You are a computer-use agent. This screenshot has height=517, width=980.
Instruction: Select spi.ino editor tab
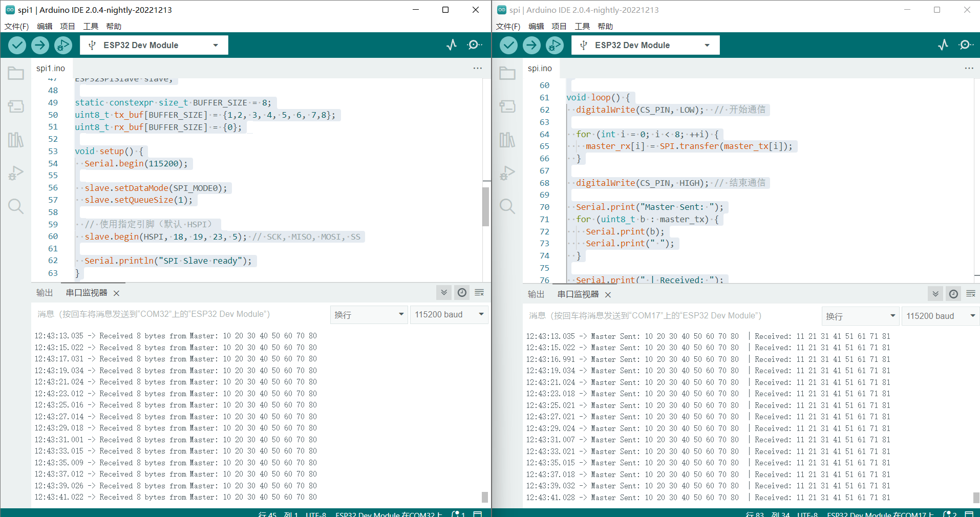coord(540,68)
